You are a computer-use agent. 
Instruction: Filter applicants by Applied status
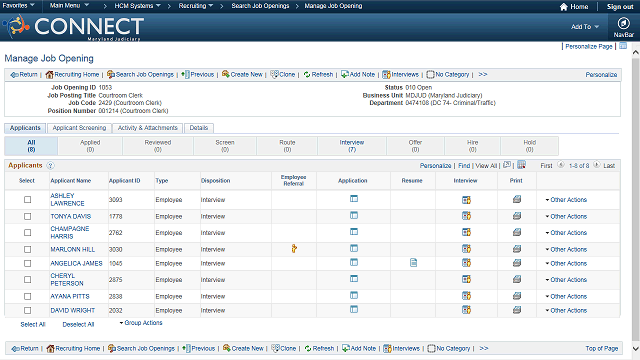tap(90, 146)
